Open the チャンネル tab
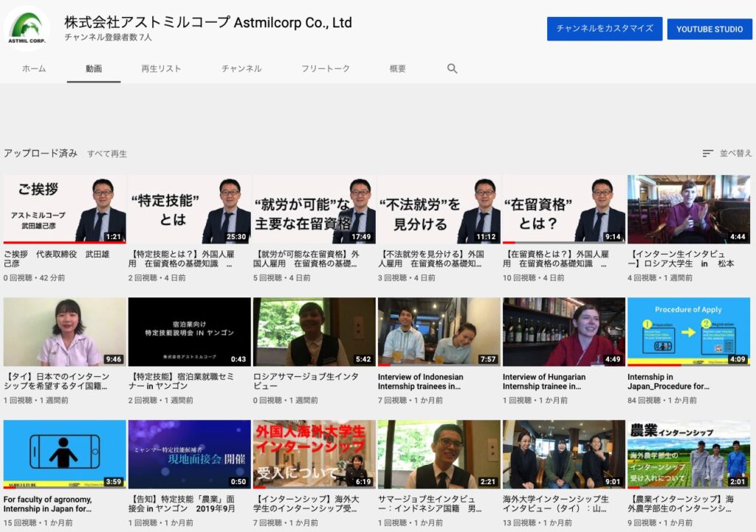The width and height of the screenshot is (756, 532). pyautogui.click(x=241, y=69)
